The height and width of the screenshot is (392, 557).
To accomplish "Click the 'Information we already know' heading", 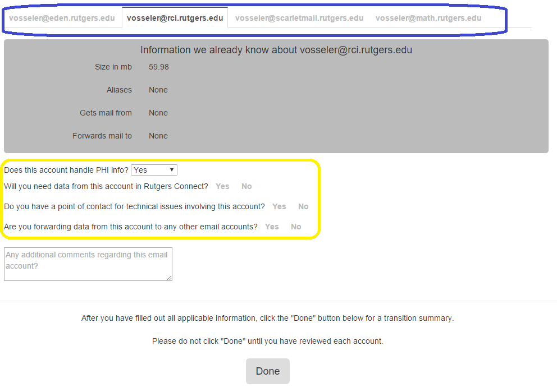I will point(276,50).
